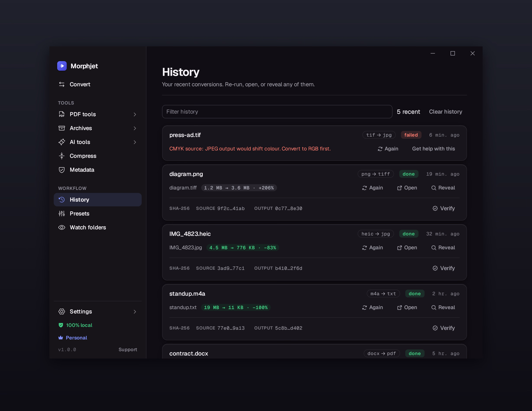Click Again for standup.m4a

click(x=372, y=307)
